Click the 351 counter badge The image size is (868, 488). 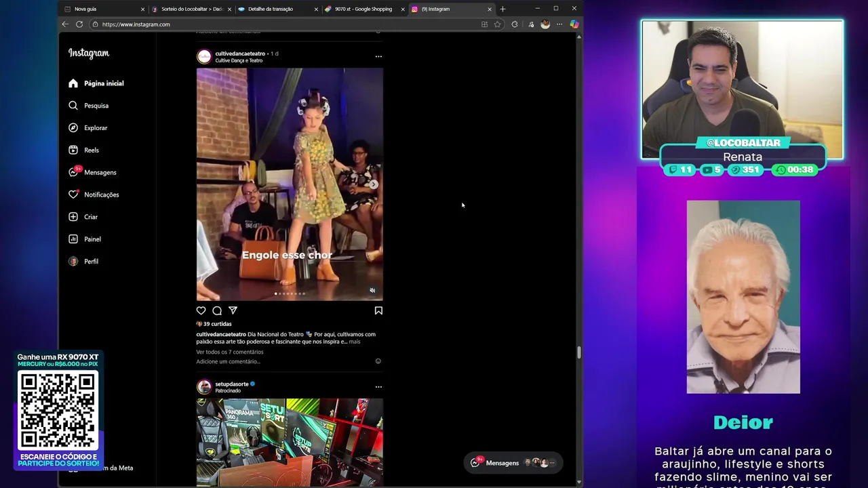(x=745, y=170)
